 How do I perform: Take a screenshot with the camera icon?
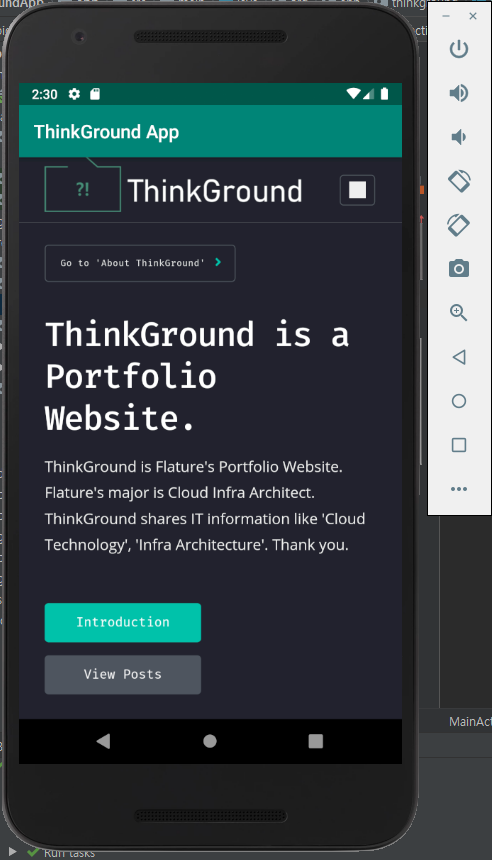tap(459, 269)
